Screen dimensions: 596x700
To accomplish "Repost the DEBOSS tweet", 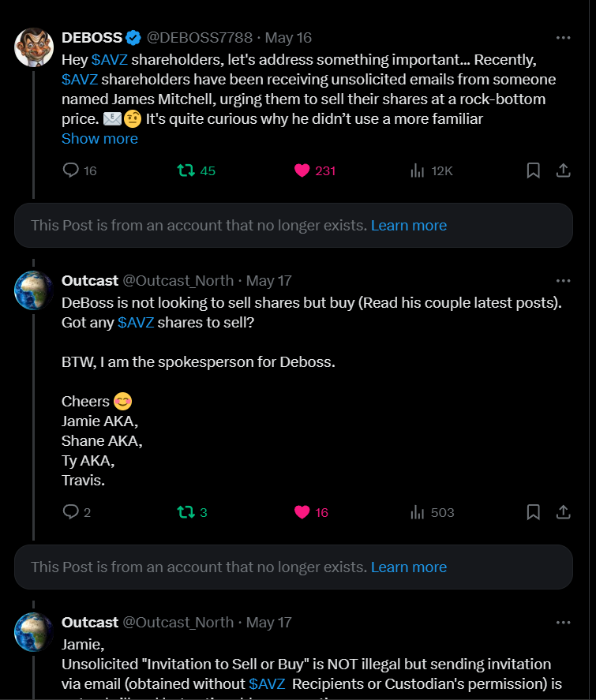I will (186, 170).
